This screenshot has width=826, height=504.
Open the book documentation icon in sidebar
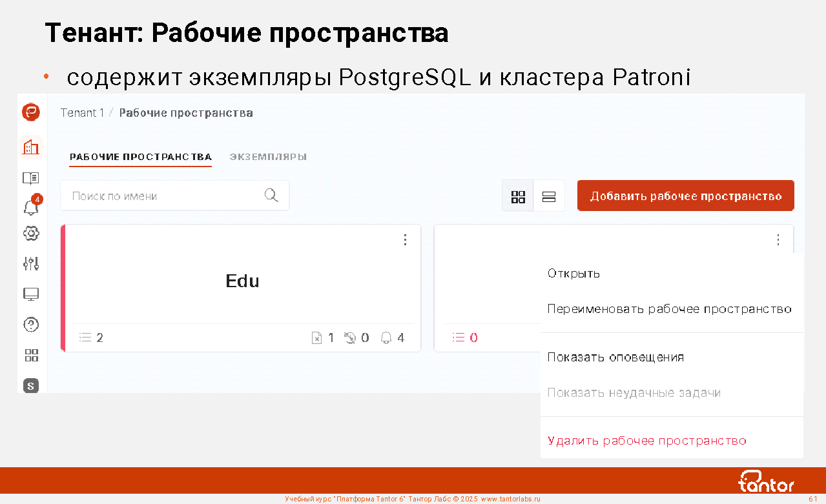[31, 177]
